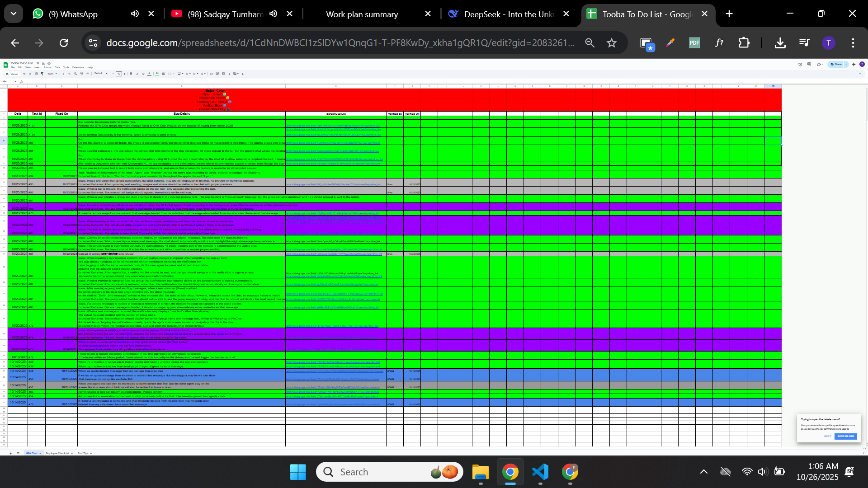Open the Extensions menu
This screenshot has width=868, height=488.
[78, 67]
